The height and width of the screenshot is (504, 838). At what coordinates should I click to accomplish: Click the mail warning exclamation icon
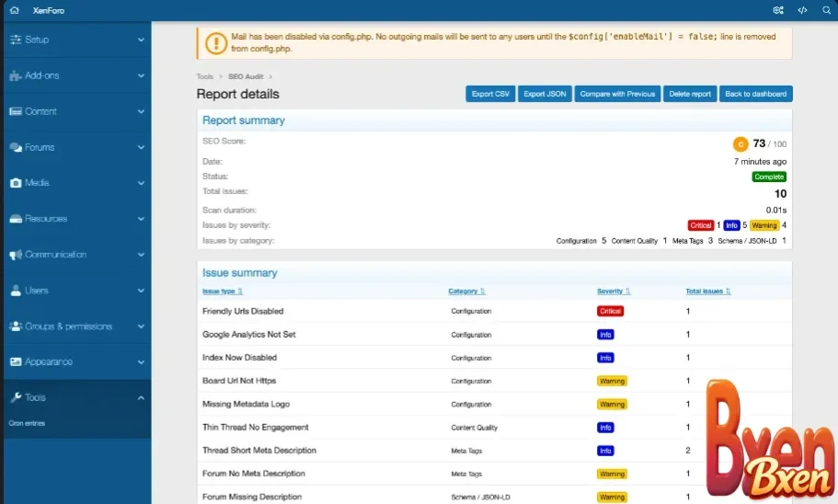coord(216,42)
